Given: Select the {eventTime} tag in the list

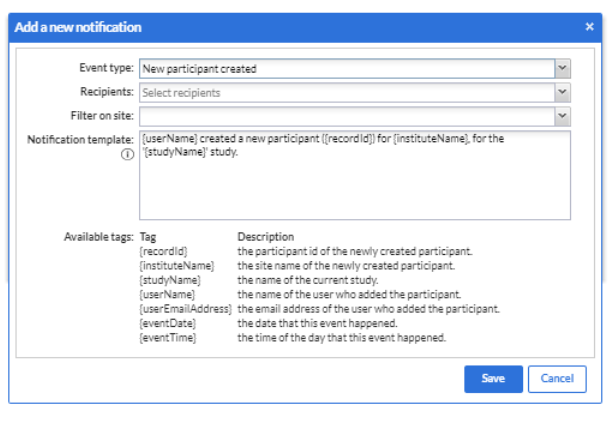Looking at the screenshot, I should coord(168,338).
